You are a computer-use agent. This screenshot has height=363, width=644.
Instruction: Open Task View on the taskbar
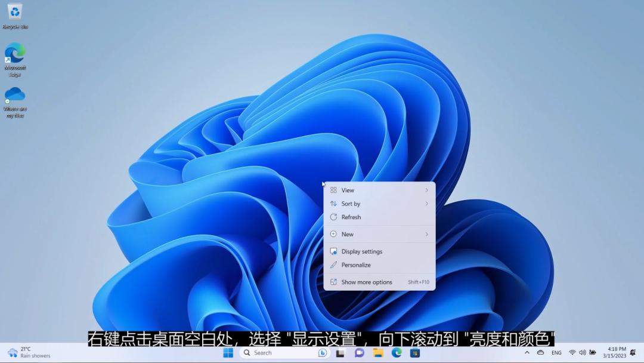(x=340, y=352)
